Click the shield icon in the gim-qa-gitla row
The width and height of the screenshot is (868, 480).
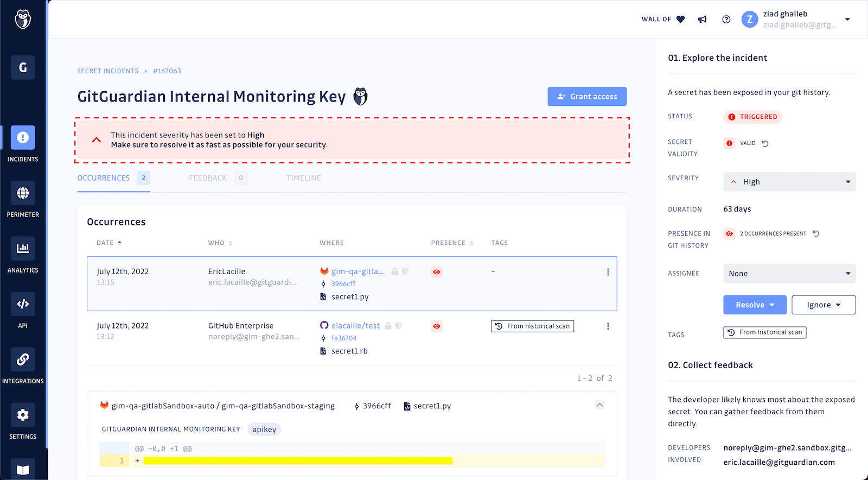(x=405, y=271)
